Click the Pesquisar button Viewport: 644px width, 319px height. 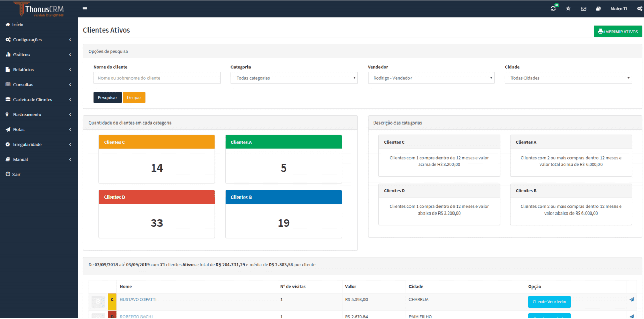[x=108, y=97]
